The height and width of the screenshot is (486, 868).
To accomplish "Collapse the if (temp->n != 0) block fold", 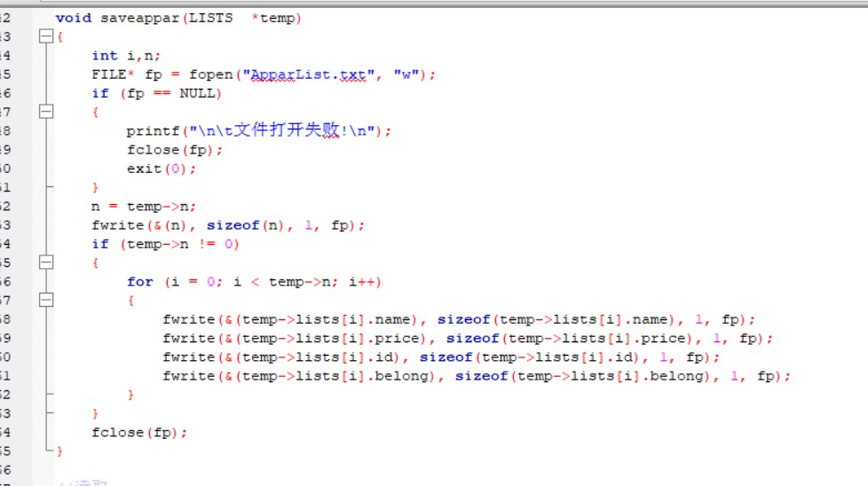I will (46, 263).
